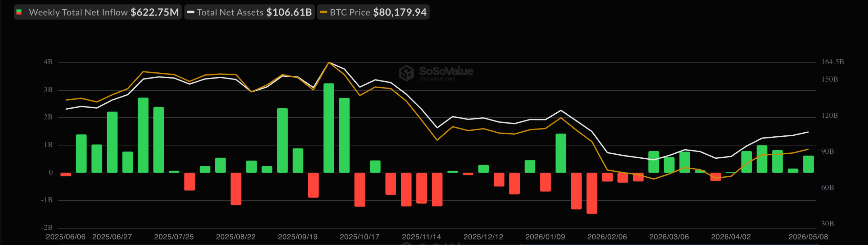Select the 2025/11/14 date label
This screenshot has width=868, height=245.
click(421, 237)
